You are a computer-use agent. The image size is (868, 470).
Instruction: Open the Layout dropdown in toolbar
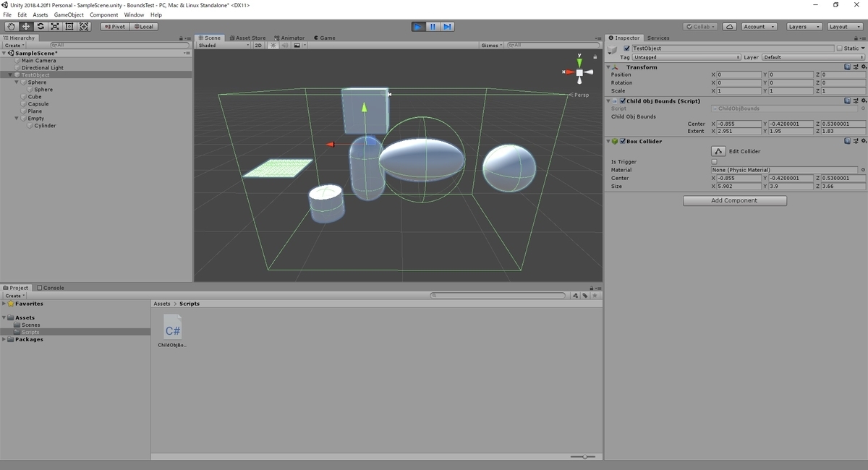point(845,27)
